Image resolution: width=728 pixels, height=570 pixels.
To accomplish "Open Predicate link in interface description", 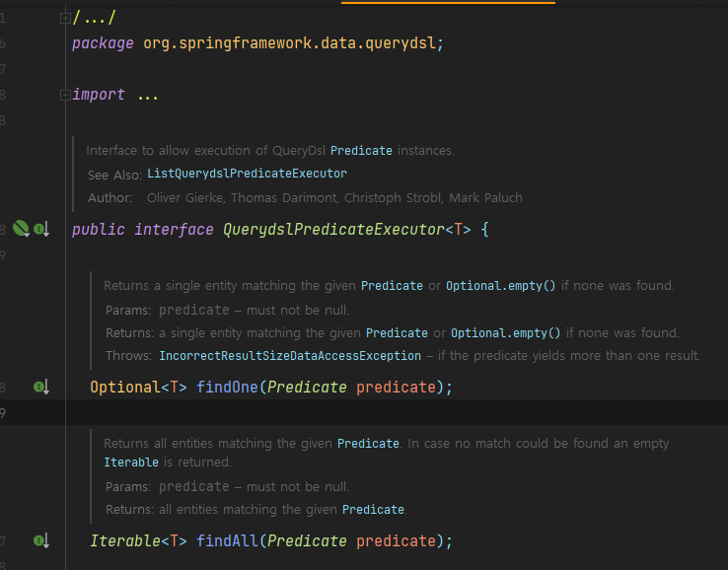I will (361, 151).
